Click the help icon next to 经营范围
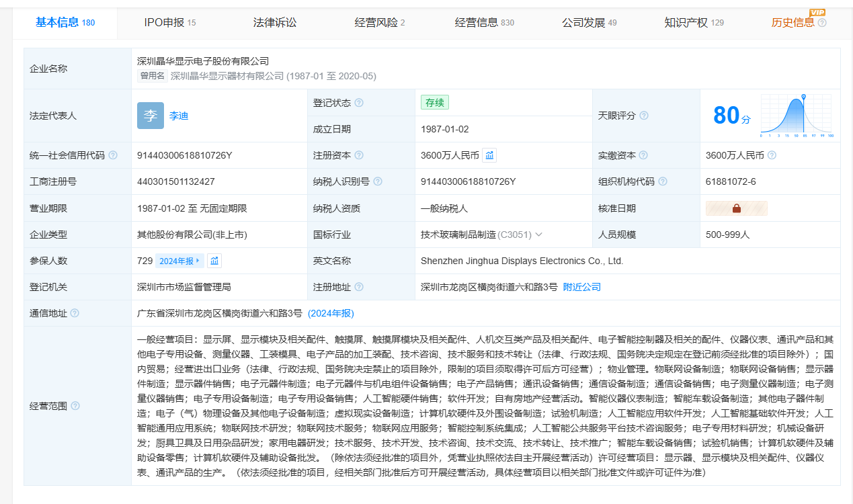 click(x=75, y=406)
